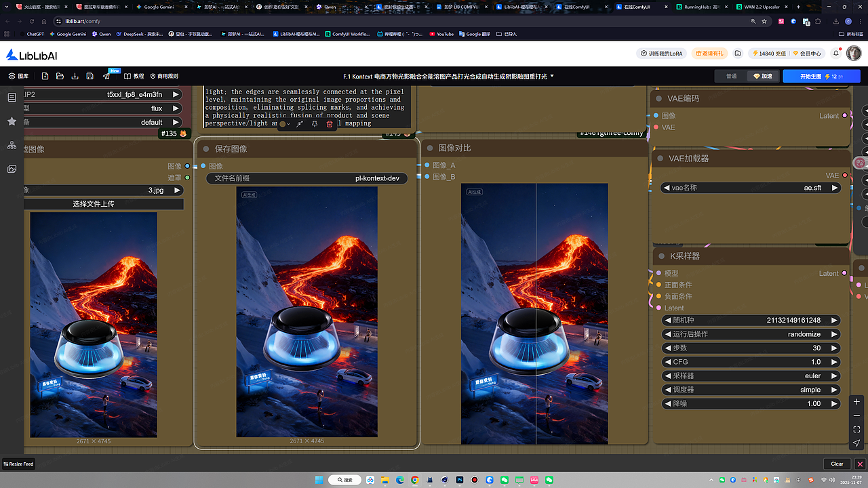Click the 随机种 seed value field
Image resolution: width=868 pixels, height=488 pixels.
751,320
